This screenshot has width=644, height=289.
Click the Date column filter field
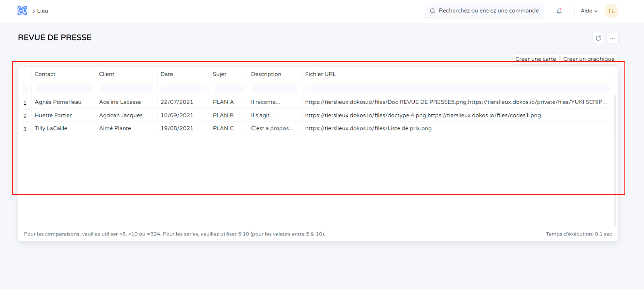pyautogui.click(x=183, y=88)
